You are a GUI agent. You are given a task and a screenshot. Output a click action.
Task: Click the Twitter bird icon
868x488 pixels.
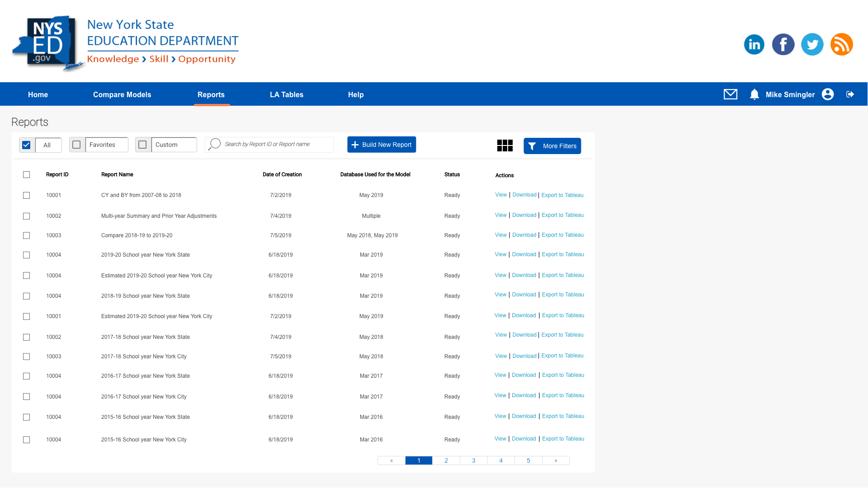tap(812, 44)
